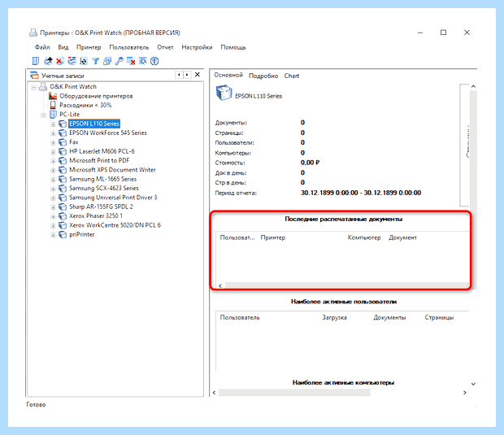Click the Документ column header in recent documents
This screenshot has height=435, width=504.
[x=402, y=237]
